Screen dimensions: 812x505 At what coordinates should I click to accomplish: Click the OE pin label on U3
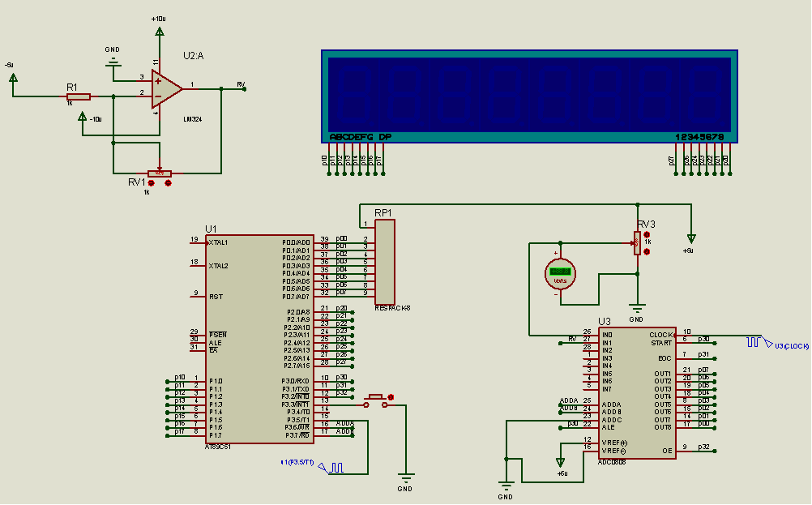click(667, 451)
